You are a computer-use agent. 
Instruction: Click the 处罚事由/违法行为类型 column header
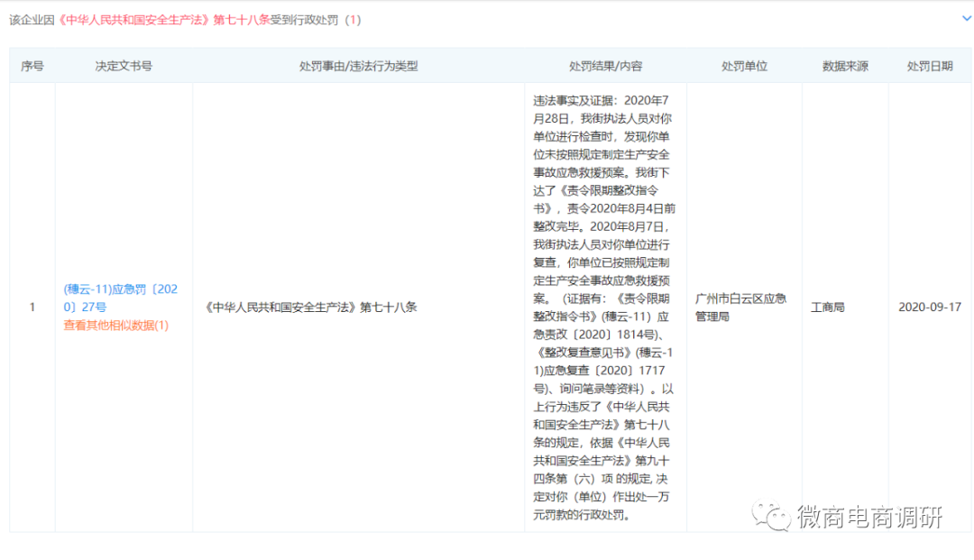[358, 65]
